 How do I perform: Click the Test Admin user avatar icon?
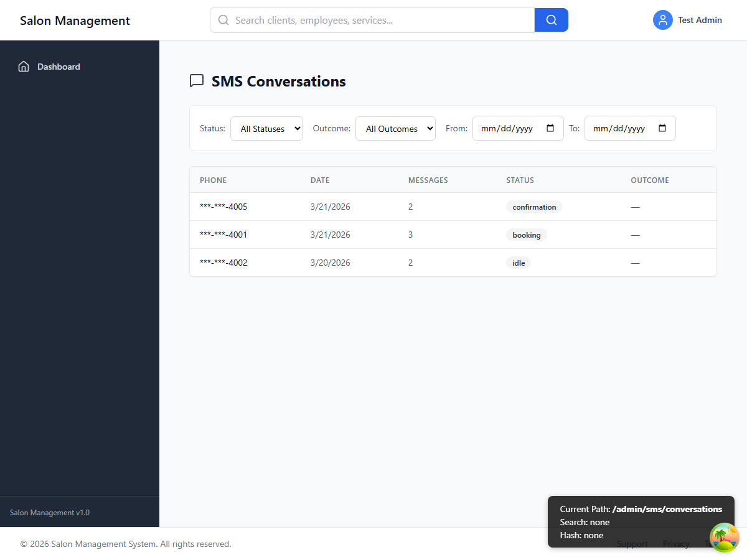coord(662,20)
